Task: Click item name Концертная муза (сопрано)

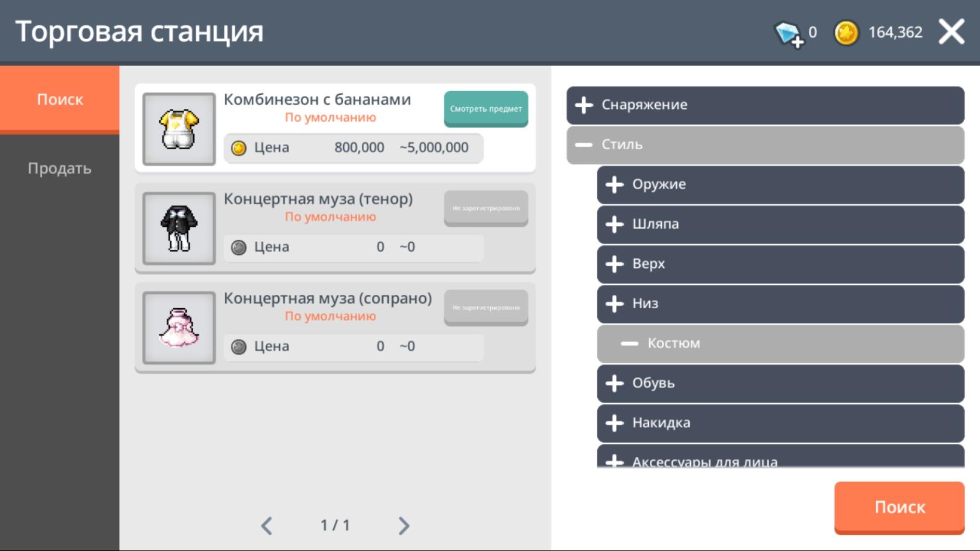Action: click(x=328, y=298)
